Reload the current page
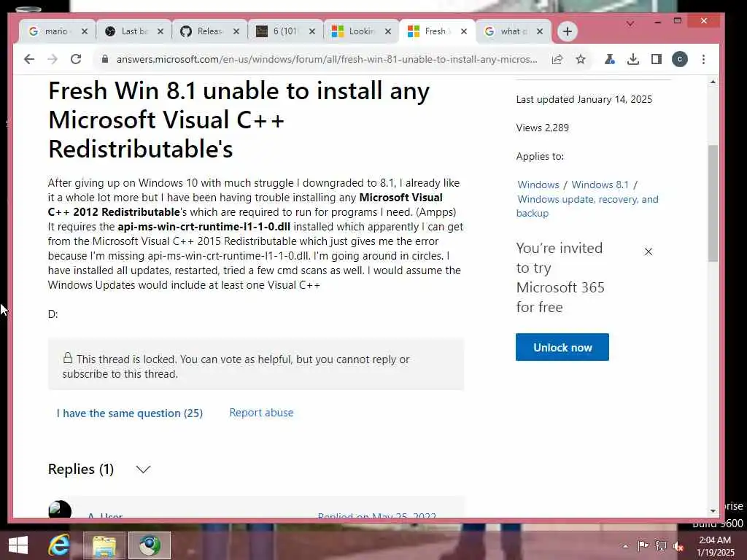 pos(76,59)
